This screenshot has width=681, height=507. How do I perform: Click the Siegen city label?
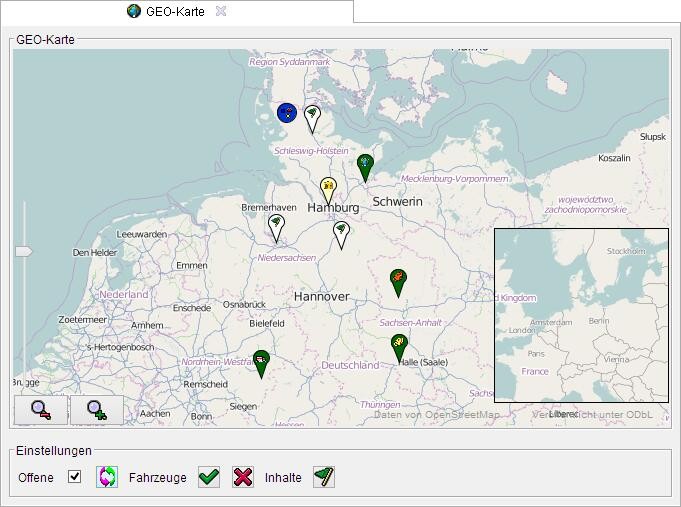243,407
